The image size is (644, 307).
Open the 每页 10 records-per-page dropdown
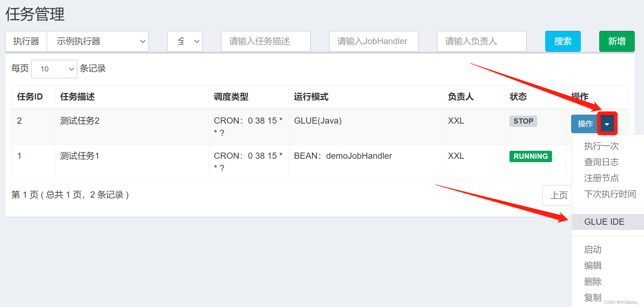(54, 69)
